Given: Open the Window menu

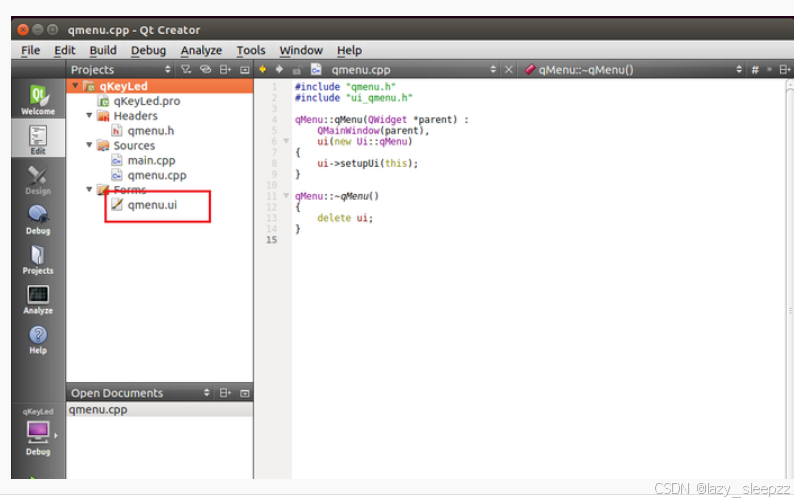Looking at the screenshot, I should point(301,51).
